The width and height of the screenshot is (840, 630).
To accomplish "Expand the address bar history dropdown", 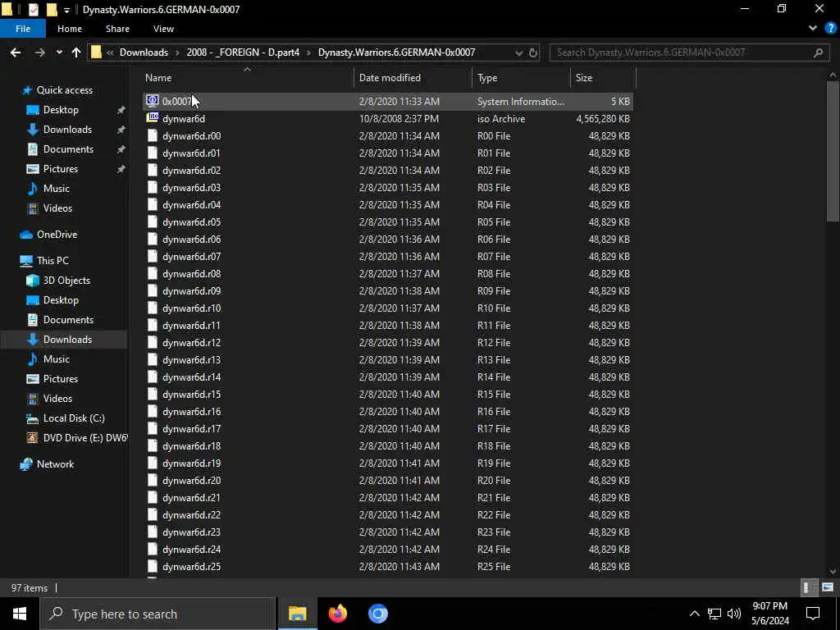I will [x=518, y=52].
